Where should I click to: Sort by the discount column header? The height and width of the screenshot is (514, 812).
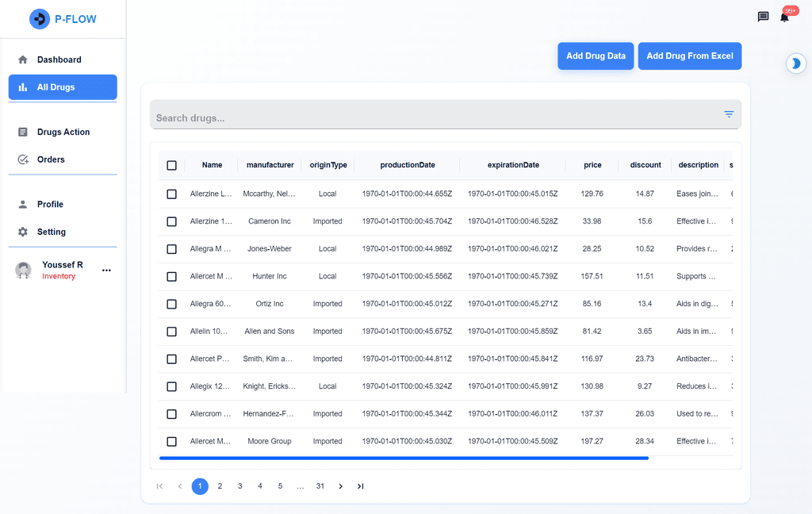645,165
